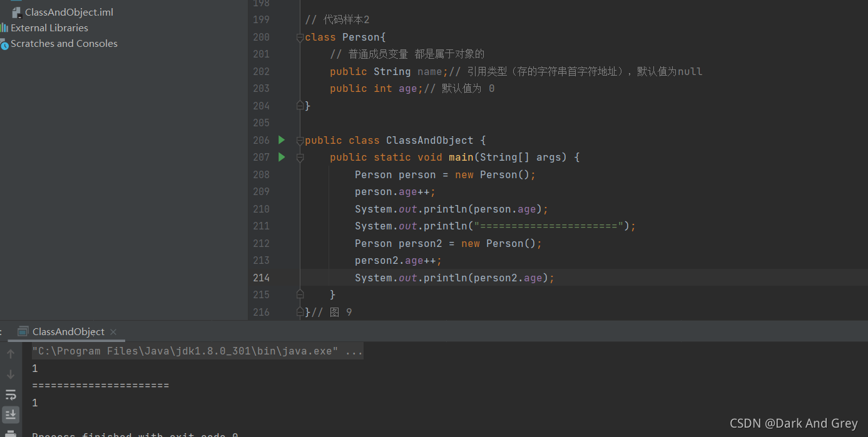Click 'person2.age++;' on line 213
The height and width of the screenshot is (437, 868).
(x=399, y=261)
